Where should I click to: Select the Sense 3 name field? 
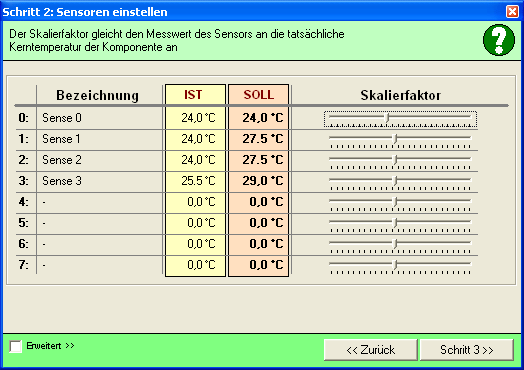pyautogui.click(x=100, y=181)
